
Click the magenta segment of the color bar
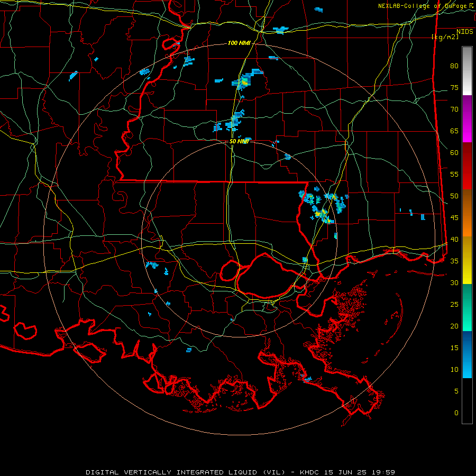pyautogui.click(x=467, y=119)
